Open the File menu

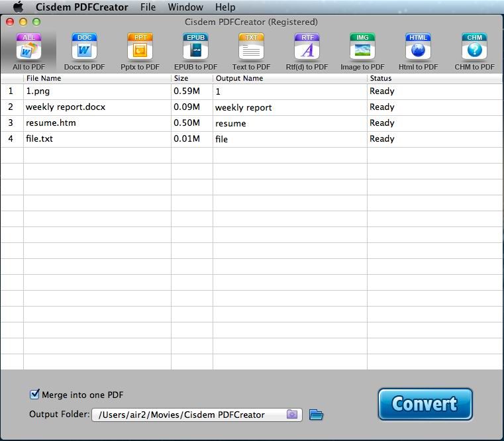[x=148, y=7]
